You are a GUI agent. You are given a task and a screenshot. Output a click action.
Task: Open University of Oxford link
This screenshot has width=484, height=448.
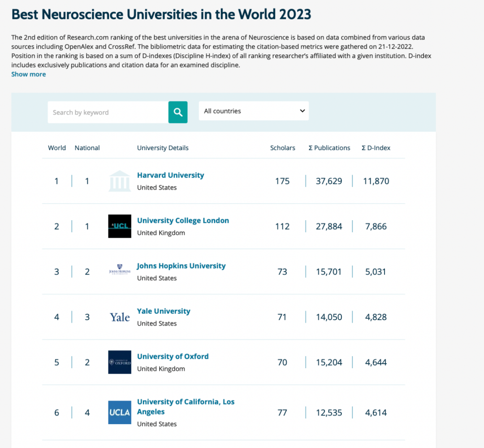[x=173, y=356]
